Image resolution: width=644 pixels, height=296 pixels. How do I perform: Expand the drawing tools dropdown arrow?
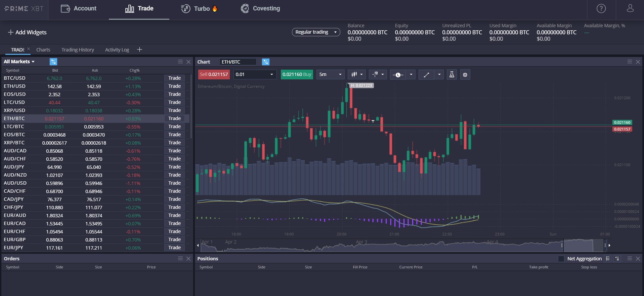[439, 74]
